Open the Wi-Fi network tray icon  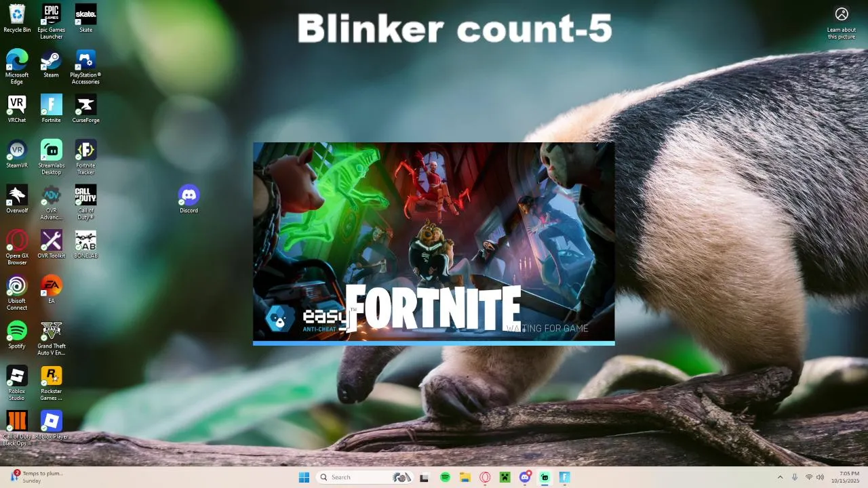(x=809, y=477)
